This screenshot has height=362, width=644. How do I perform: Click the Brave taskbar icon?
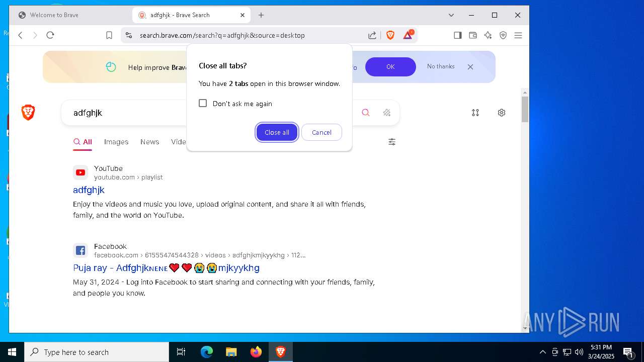(x=281, y=352)
